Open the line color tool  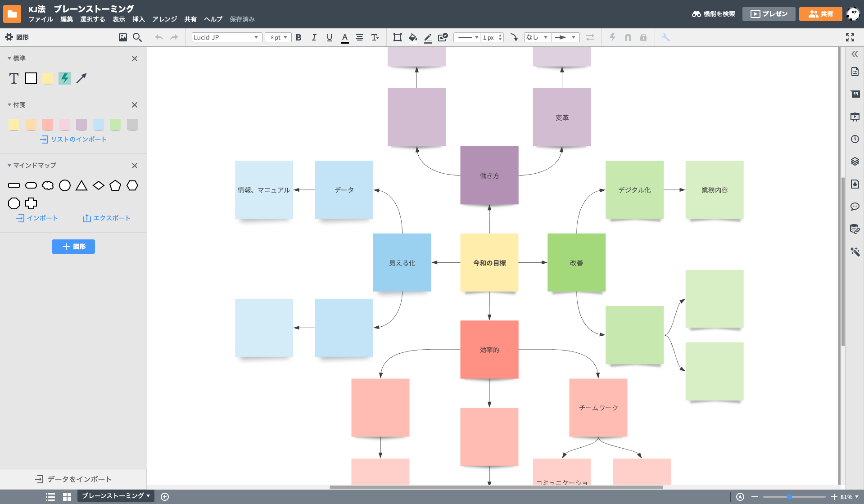click(x=427, y=37)
